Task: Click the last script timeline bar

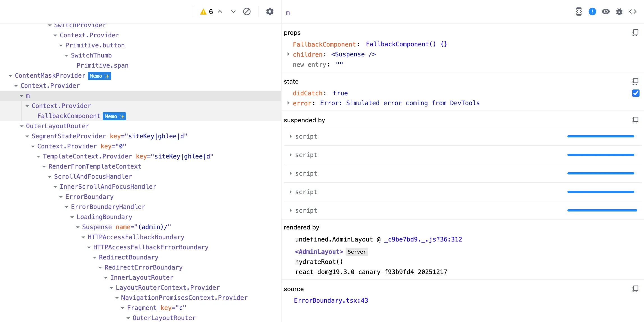Action: pos(602,210)
